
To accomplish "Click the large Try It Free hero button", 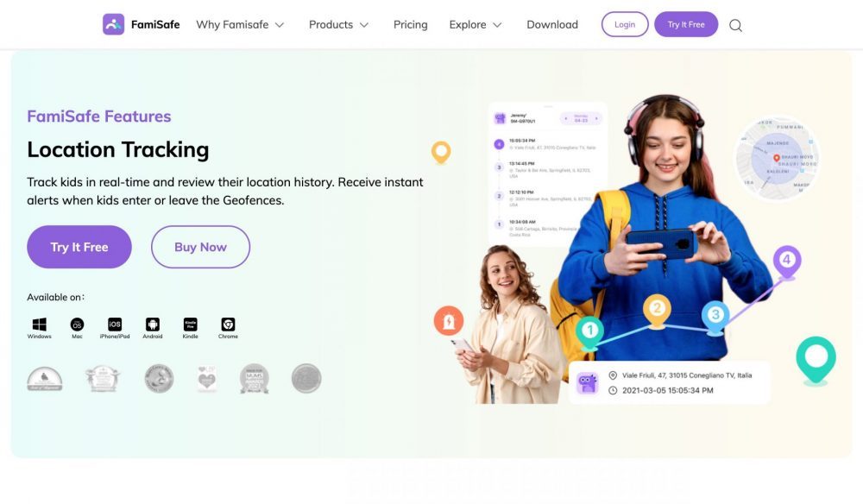I will click(x=79, y=247).
